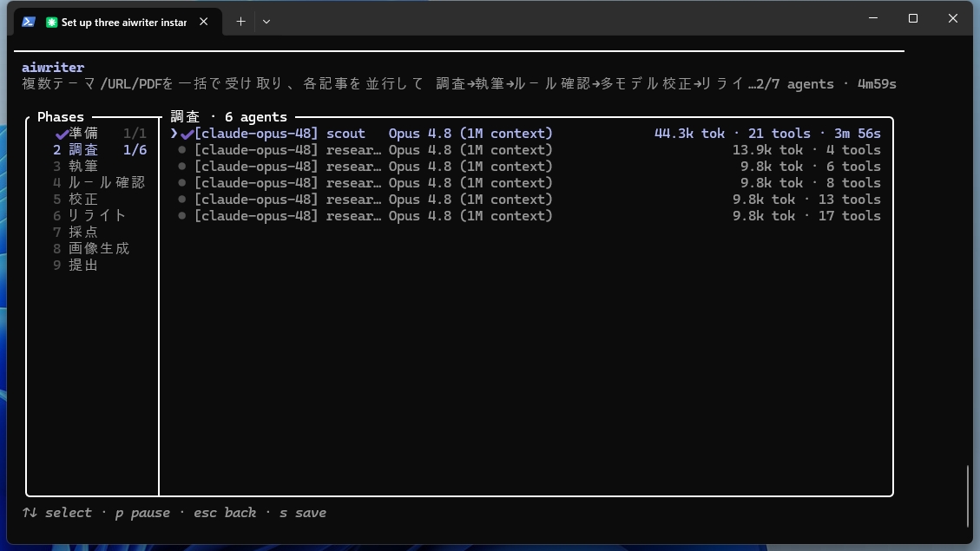Click the terminal vertical scrollbar thumb
The image size is (980, 551).
[x=967, y=496]
